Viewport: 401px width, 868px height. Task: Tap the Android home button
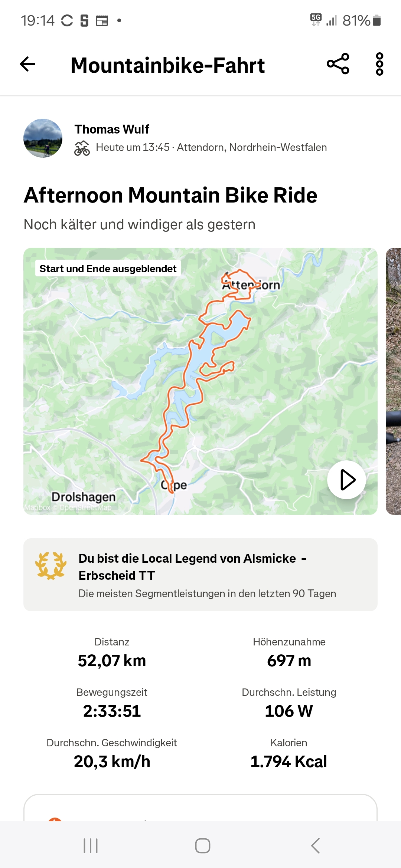tap(203, 846)
